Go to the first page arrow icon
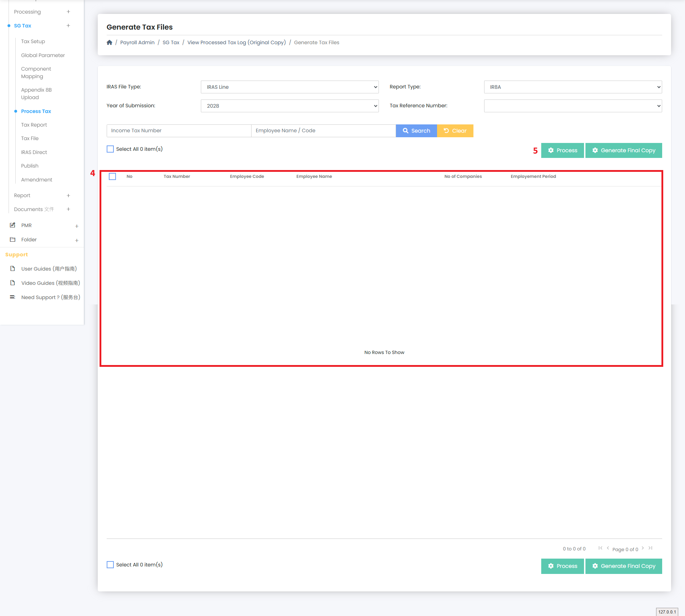Viewport: 685px width, 616px height. [x=600, y=548]
